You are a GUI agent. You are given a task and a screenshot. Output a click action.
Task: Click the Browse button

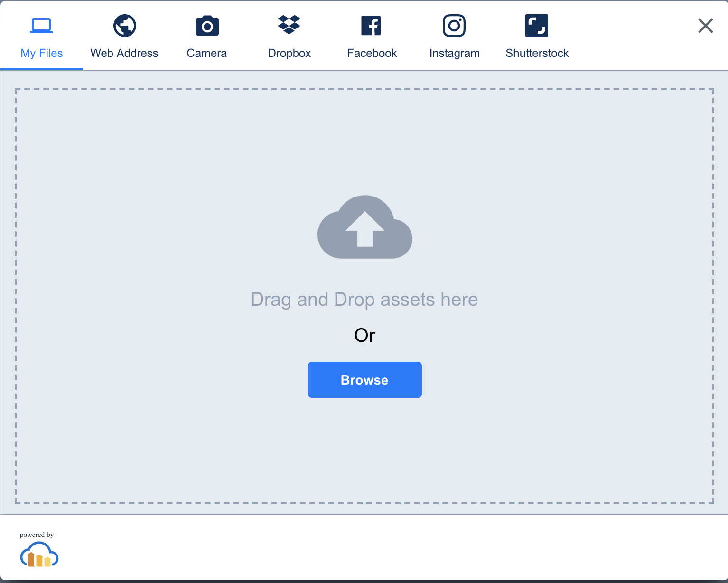point(364,379)
